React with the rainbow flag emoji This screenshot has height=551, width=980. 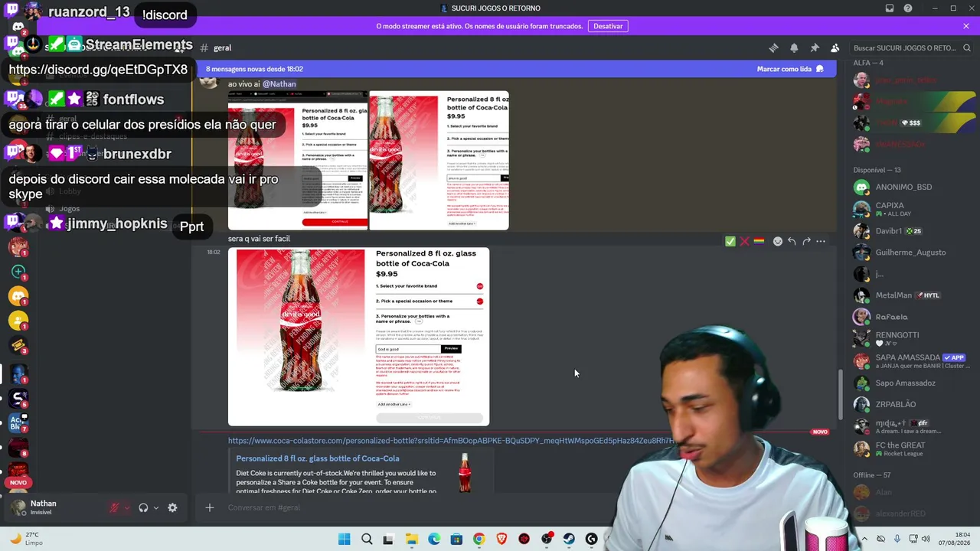[759, 241]
